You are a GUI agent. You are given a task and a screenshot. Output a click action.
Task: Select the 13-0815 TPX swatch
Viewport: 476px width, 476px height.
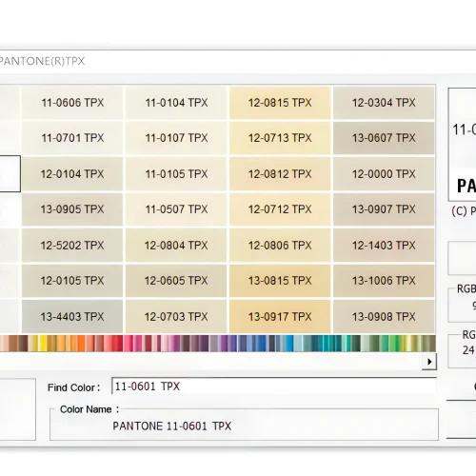pos(280,281)
